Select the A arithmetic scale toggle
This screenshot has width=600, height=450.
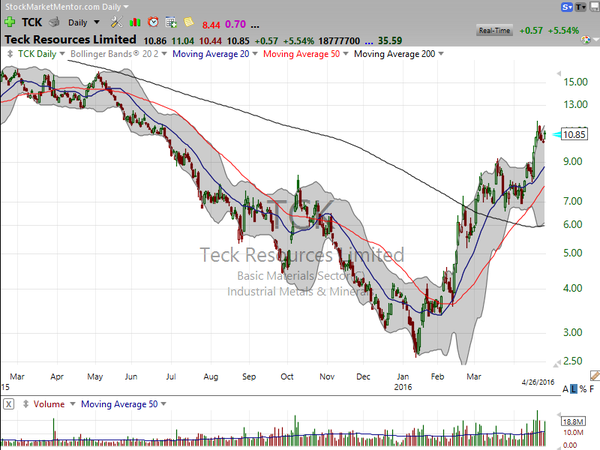coord(565,389)
